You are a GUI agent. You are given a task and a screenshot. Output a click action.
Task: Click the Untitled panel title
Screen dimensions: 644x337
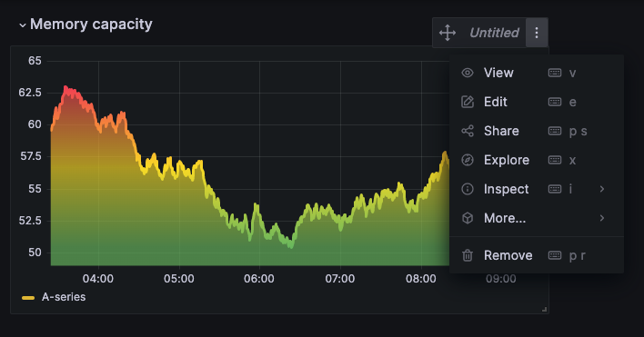point(494,33)
